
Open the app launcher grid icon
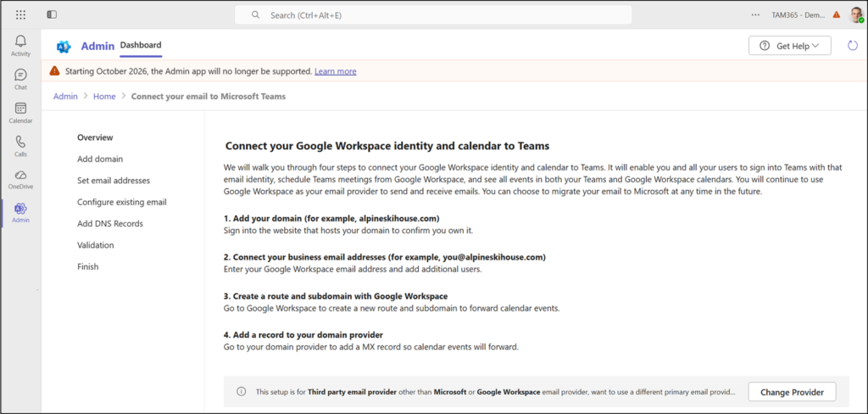point(20,15)
